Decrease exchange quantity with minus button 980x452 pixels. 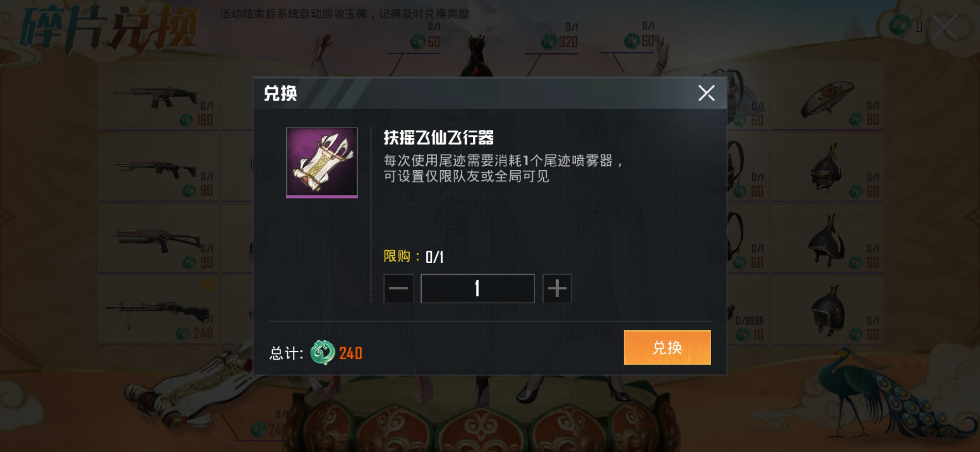click(x=398, y=288)
